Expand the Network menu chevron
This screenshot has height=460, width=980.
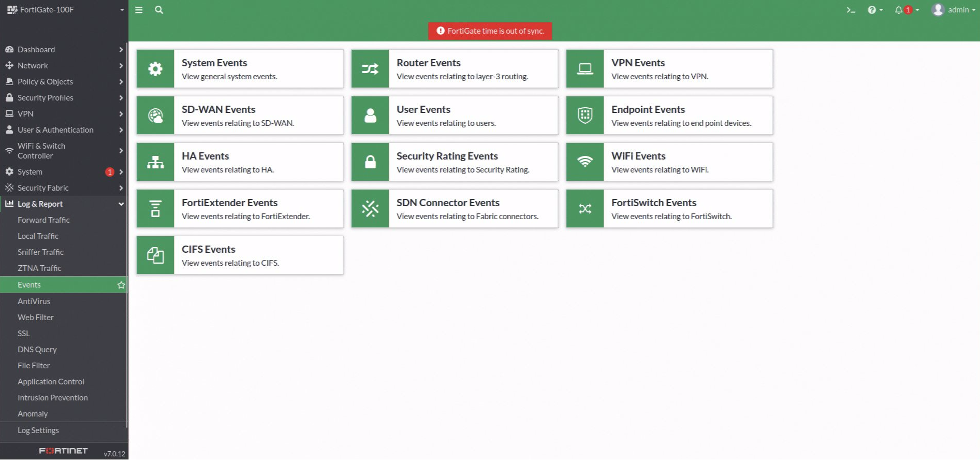[x=121, y=66]
